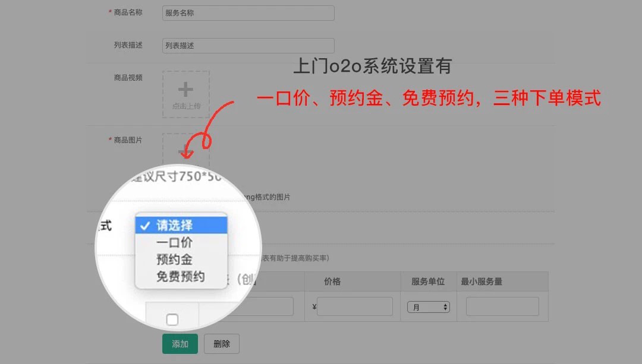Click the 最小服务量 column header
The image size is (642, 364).
pyautogui.click(x=481, y=281)
